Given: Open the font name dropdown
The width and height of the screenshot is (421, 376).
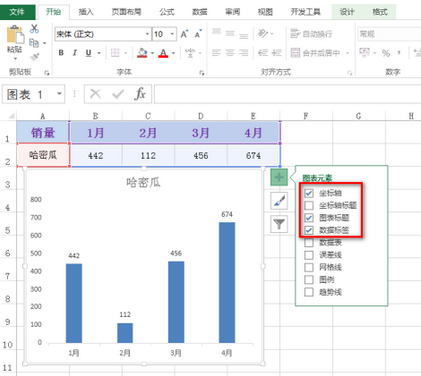Looking at the screenshot, I should (147, 34).
